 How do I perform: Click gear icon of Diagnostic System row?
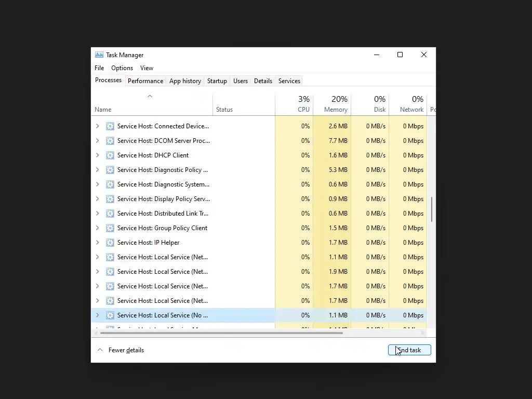click(x=110, y=184)
